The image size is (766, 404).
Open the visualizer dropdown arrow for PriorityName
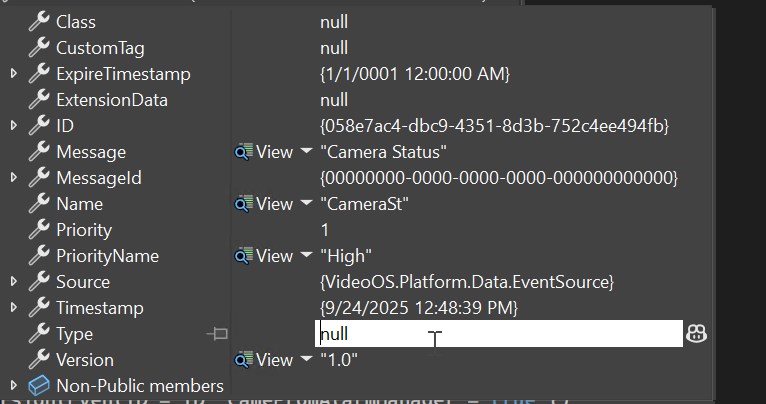click(x=305, y=256)
